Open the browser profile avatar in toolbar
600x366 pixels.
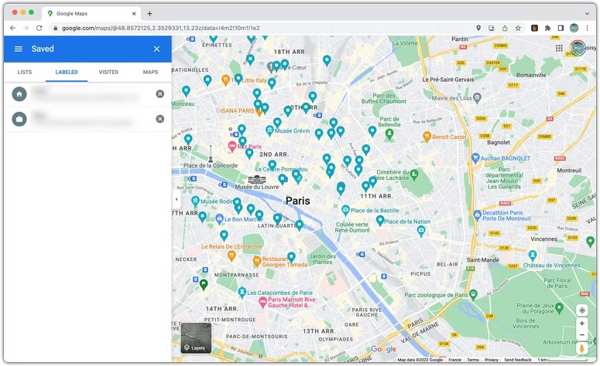tap(574, 28)
